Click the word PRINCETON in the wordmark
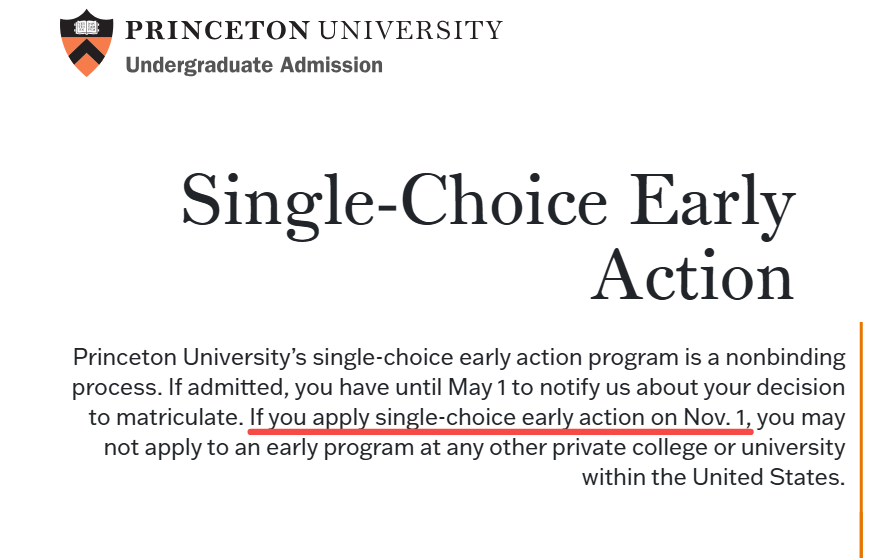Screen dimensions: 869x558 (217, 30)
